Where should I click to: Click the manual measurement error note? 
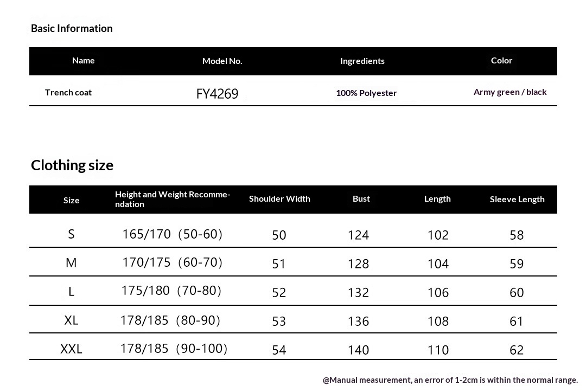click(x=450, y=380)
